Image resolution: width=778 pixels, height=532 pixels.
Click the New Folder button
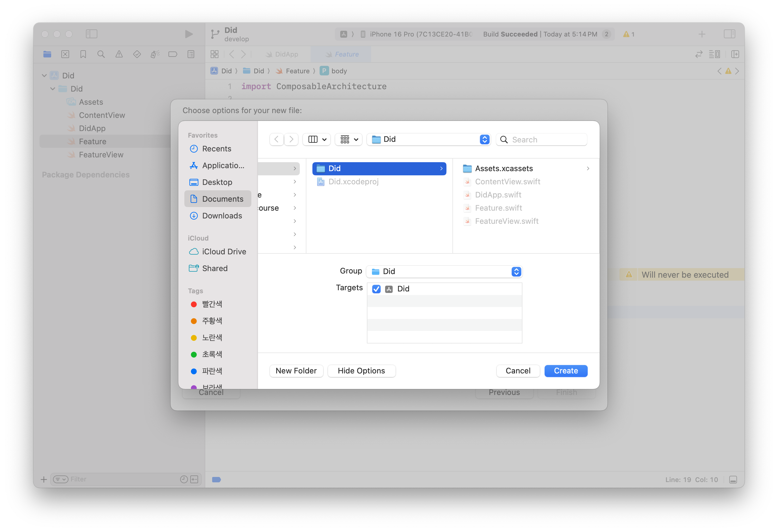point(296,371)
